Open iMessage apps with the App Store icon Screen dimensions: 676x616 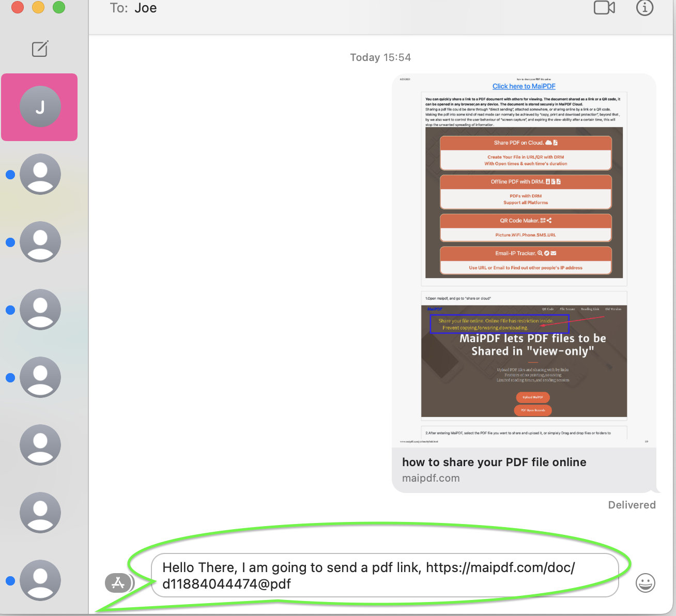click(118, 582)
